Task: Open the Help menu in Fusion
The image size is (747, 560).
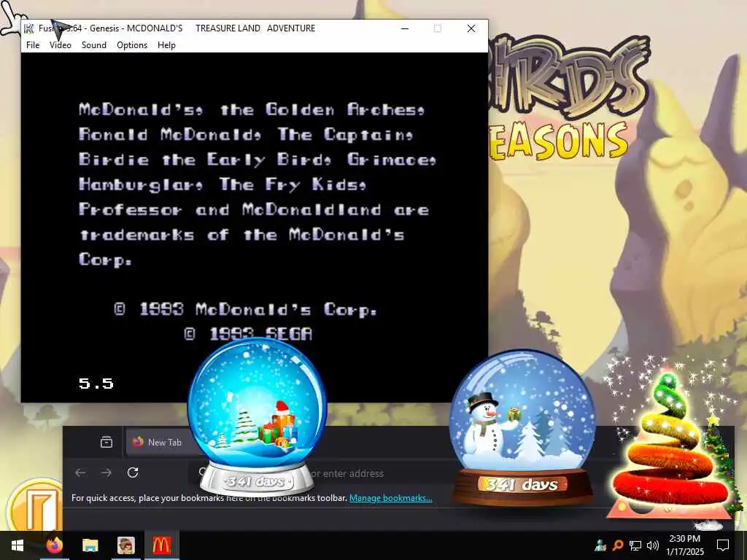Action: click(x=167, y=45)
